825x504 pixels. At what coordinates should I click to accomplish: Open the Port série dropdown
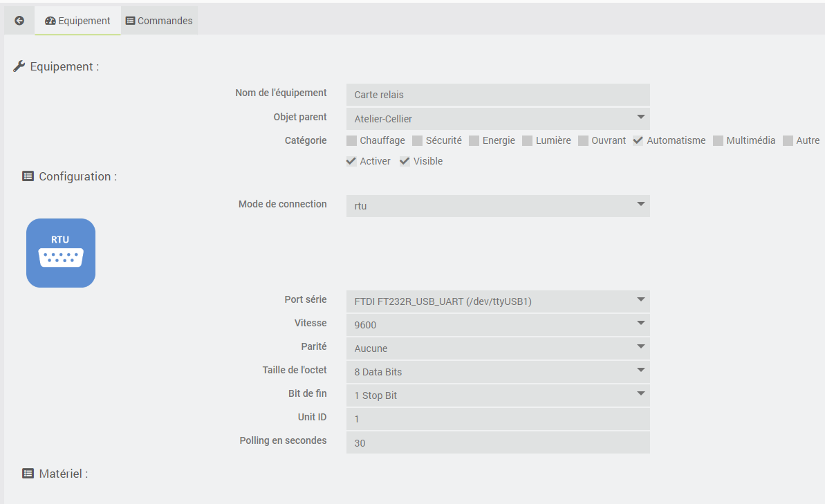click(x=498, y=301)
